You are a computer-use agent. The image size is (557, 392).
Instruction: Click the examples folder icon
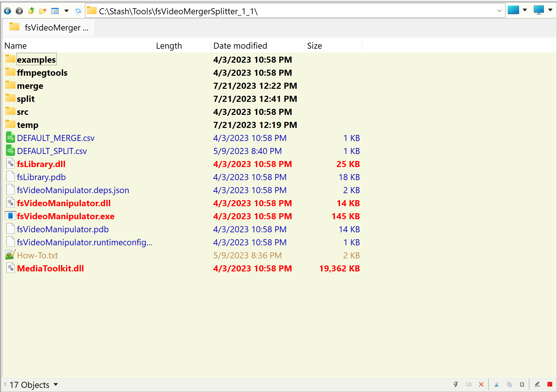pyautogui.click(x=10, y=59)
